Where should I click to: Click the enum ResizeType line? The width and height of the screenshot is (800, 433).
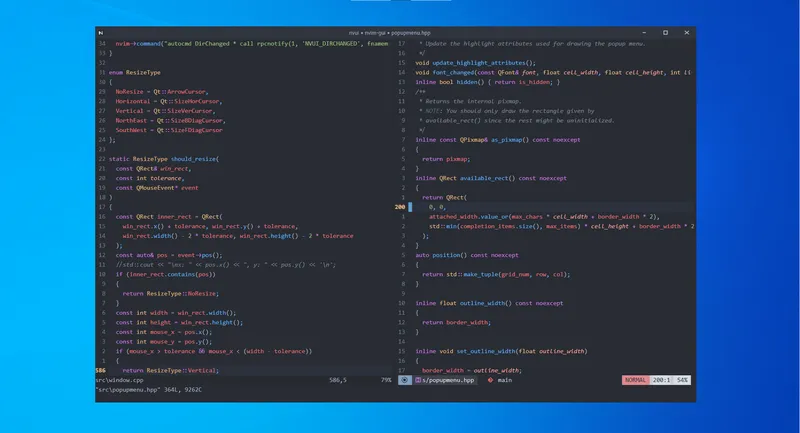[x=135, y=72]
